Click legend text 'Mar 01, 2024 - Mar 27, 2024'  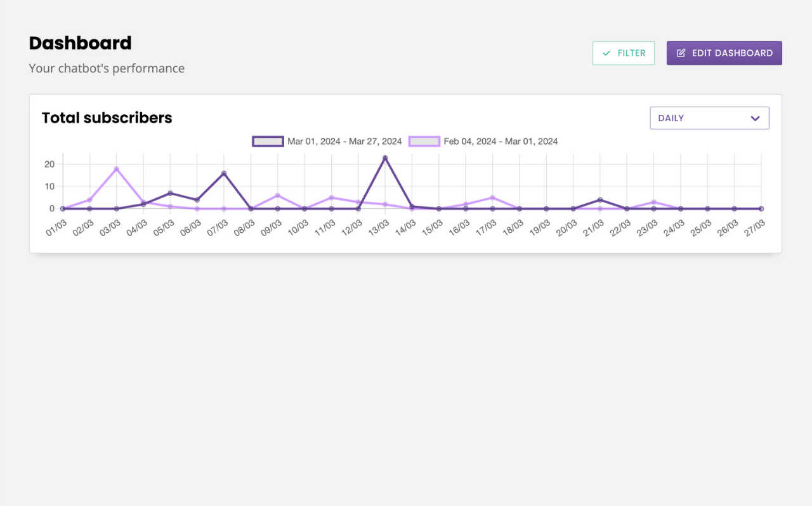click(344, 142)
